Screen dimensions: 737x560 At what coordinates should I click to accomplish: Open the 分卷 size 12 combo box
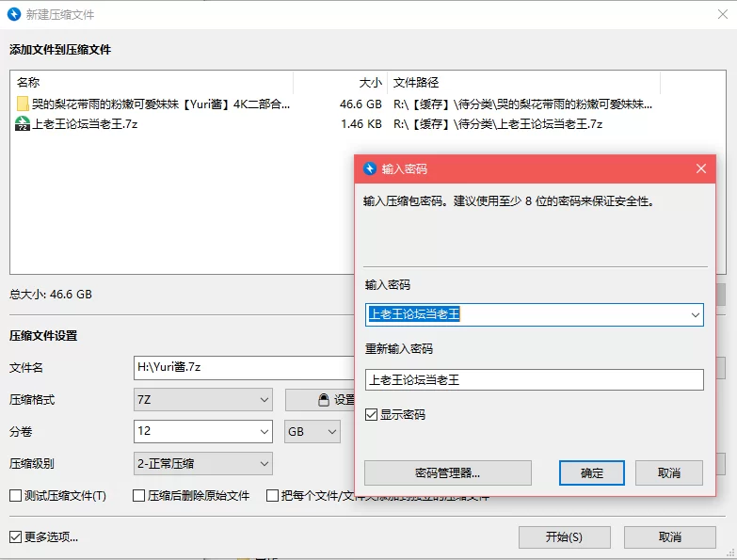click(203, 431)
